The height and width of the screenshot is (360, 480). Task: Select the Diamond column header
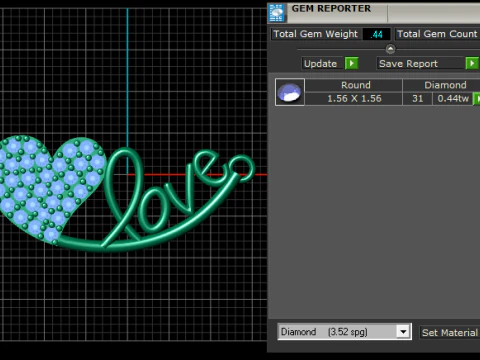click(x=442, y=85)
